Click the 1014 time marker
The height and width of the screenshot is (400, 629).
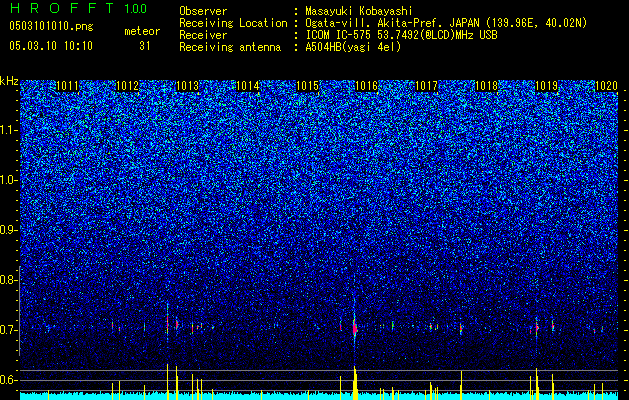pyautogui.click(x=248, y=86)
